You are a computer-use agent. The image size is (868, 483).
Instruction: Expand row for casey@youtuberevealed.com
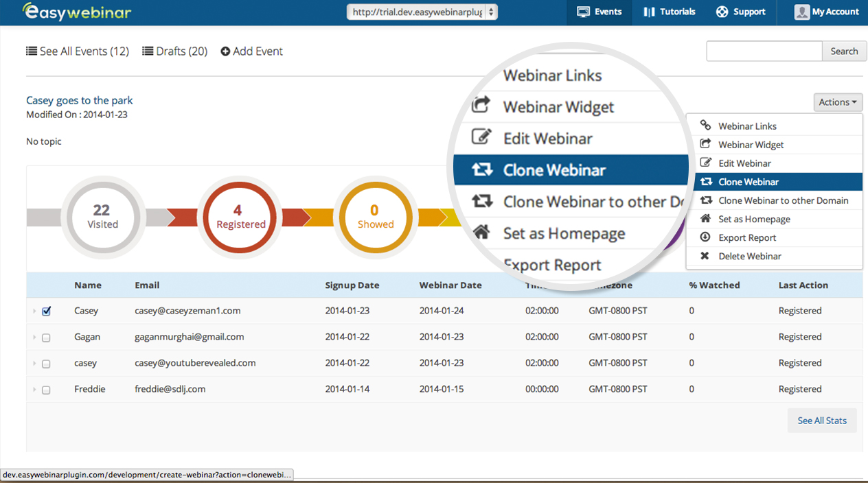point(34,364)
